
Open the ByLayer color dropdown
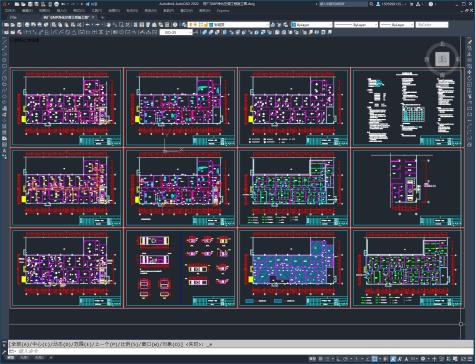point(312,25)
